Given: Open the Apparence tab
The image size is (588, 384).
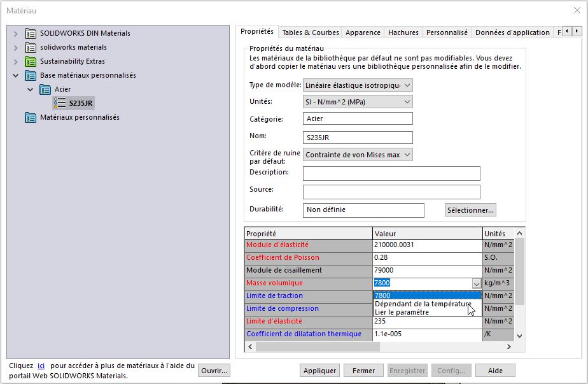Looking at the screenshot, I should click(363, 32).
